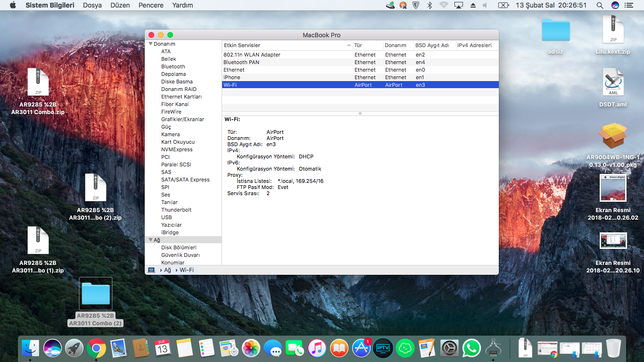Open the Dosya menu

[92, 5]
